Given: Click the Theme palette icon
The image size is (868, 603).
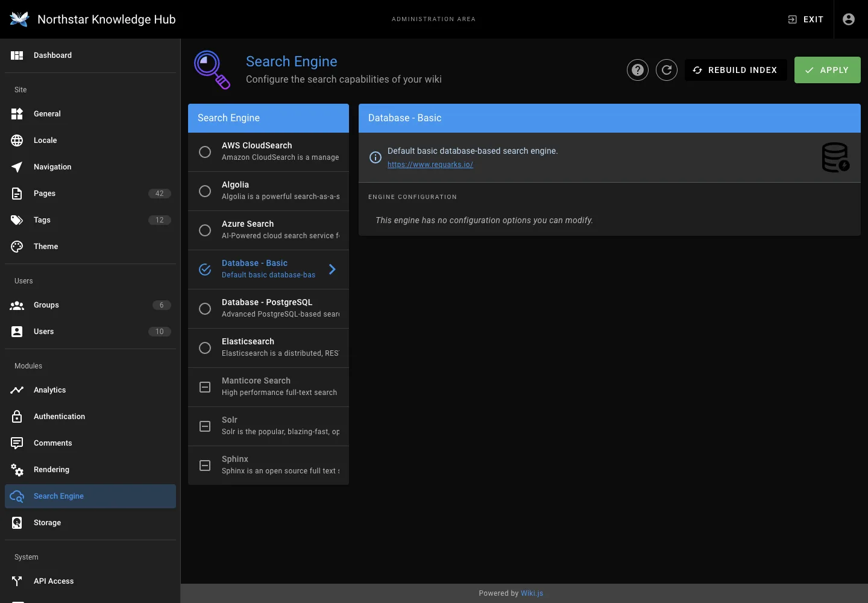Looking at the screenshot, I should pyautogui.click(x=17, y=247).
